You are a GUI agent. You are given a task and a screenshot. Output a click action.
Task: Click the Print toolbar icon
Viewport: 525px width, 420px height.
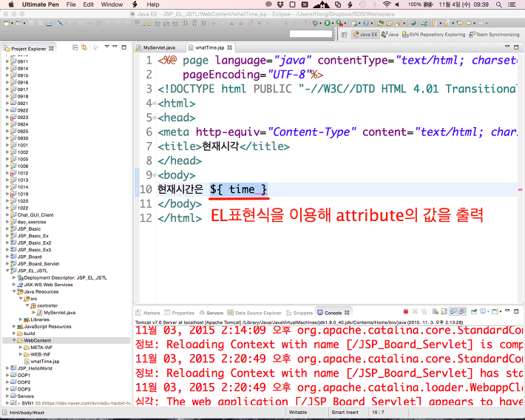(49, 23)
